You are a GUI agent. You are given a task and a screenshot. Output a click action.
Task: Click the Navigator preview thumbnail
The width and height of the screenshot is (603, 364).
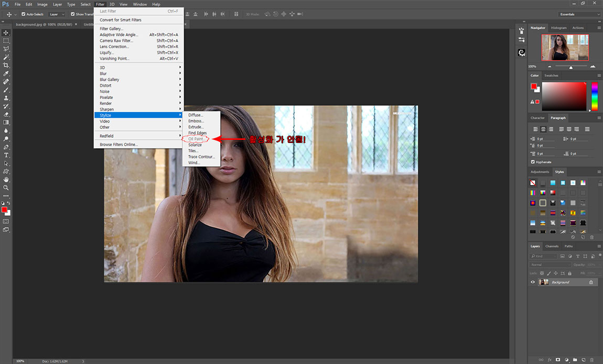(x=565, y=47)
